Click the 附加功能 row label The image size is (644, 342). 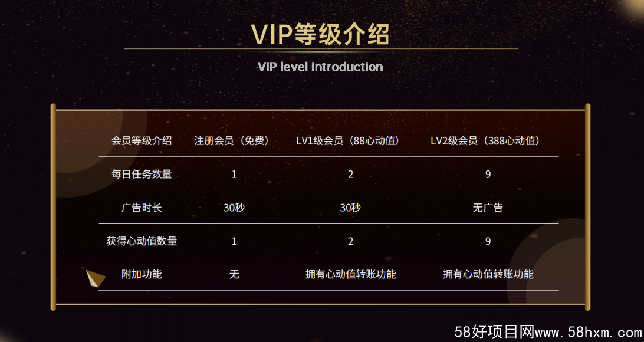(x=142, y=274)
